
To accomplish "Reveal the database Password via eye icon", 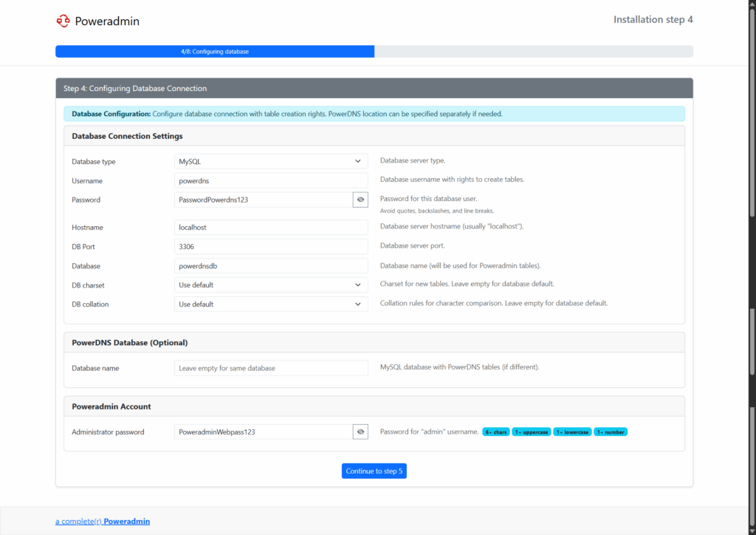I will [360, 200].
